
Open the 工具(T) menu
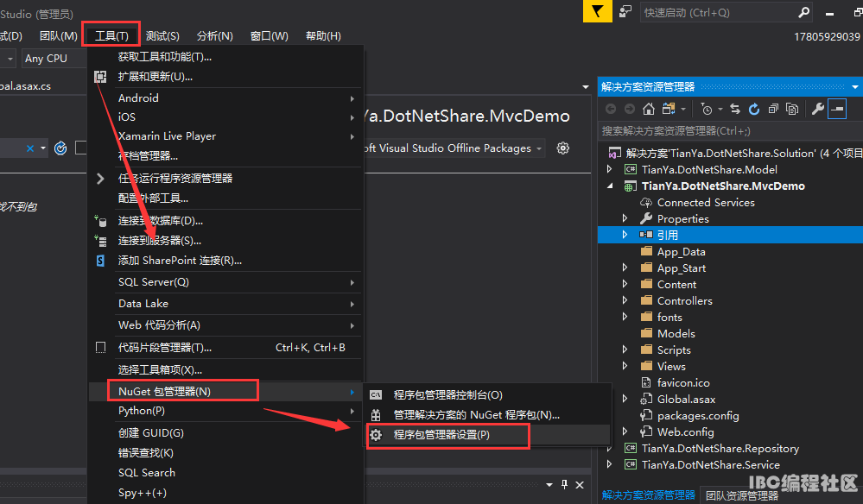point(111,35)
